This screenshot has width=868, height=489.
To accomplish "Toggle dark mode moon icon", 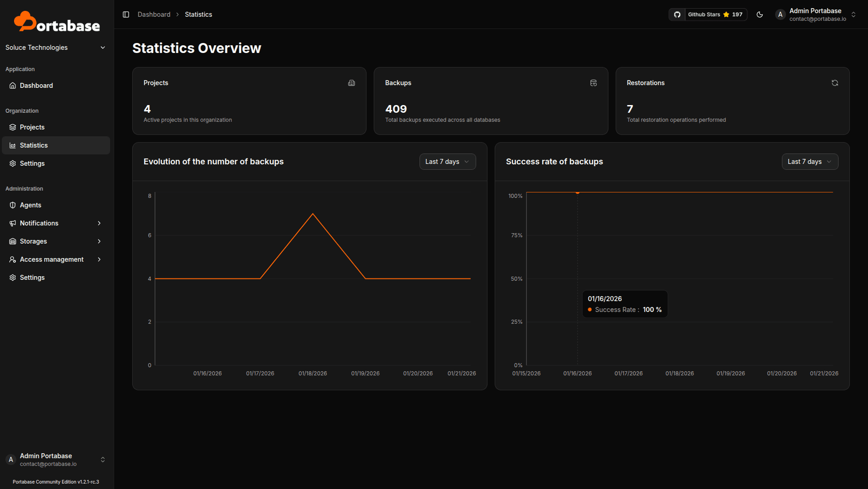I will tap(760, 14).
